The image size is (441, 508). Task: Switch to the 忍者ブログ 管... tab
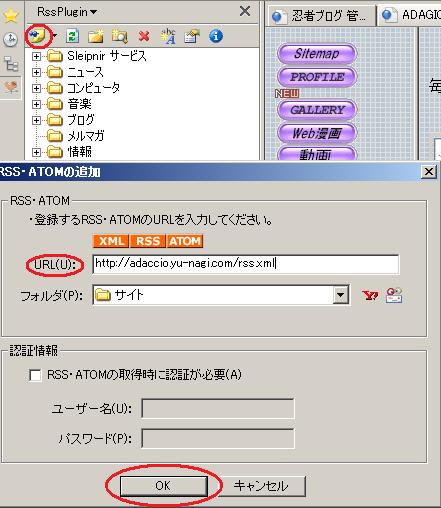pyautogui.click(x=322, y=15)
